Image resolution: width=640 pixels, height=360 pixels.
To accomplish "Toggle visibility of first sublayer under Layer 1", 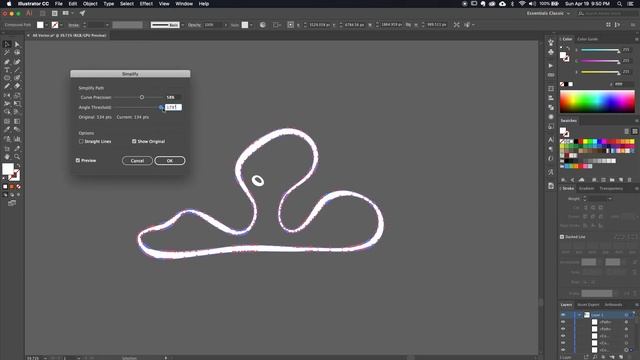I will pos(563,322).
